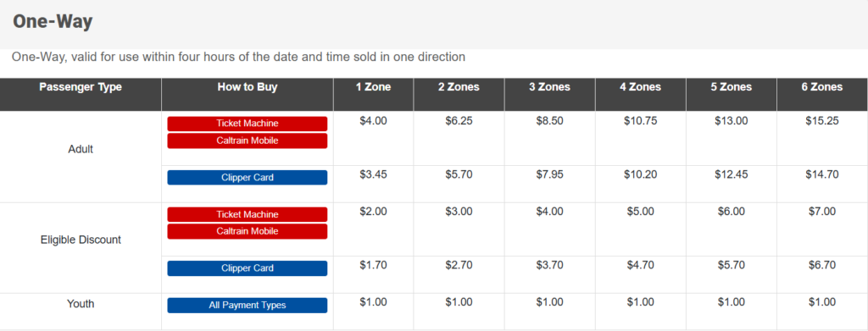
Task: Click the Eligible Discount passenger type cell
Action: point(81,240)
